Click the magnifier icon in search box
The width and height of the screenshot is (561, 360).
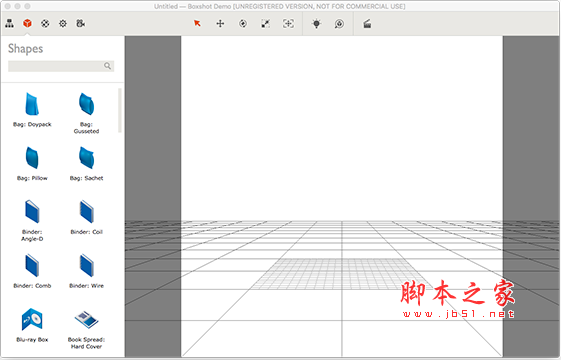tap(107, 66)
